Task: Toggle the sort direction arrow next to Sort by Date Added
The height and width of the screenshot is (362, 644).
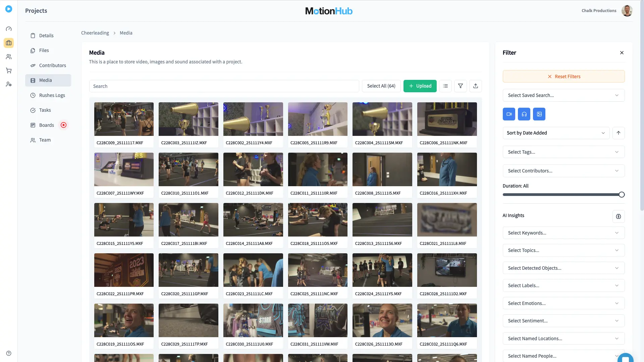Action: click(x=619, y=133)
